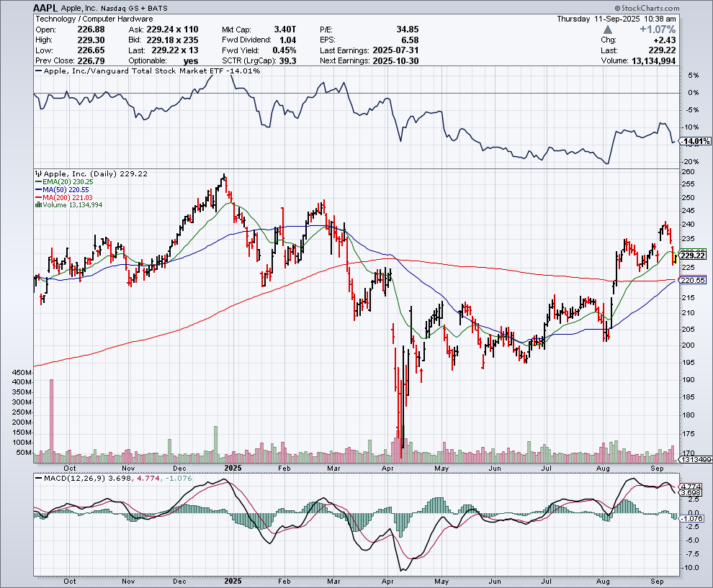Click the Last Earnings date 2025-07-31
This screenshot has width=713, height=588.
click(395, 50)
